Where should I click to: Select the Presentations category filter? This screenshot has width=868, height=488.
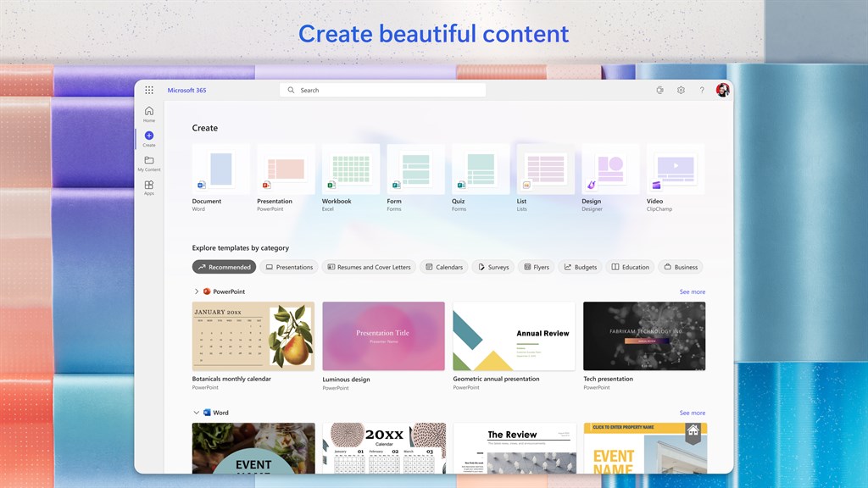coord(289,267)
